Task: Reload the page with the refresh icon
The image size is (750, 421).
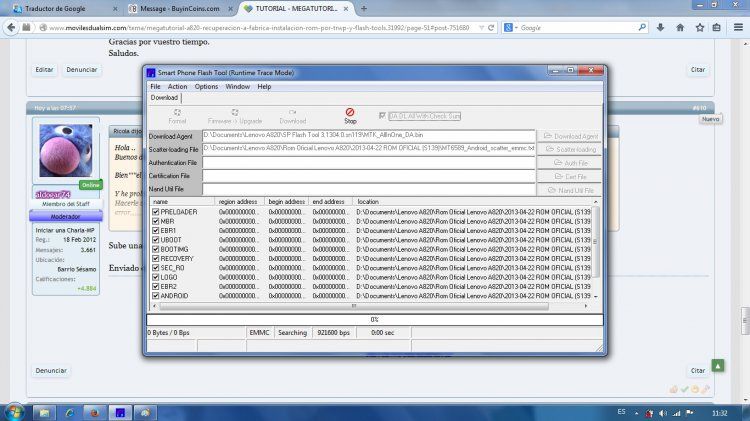Action: [491, 28]
